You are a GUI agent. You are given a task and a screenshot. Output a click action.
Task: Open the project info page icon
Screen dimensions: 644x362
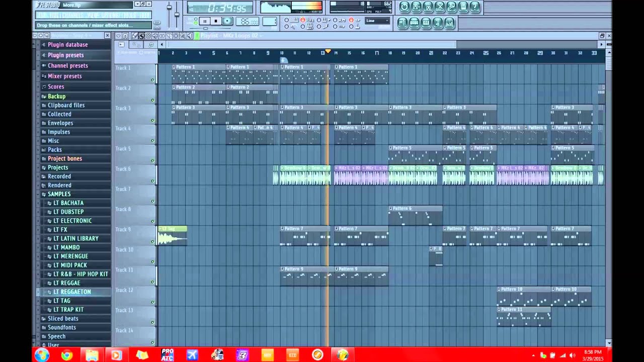(x=463, y=7)
